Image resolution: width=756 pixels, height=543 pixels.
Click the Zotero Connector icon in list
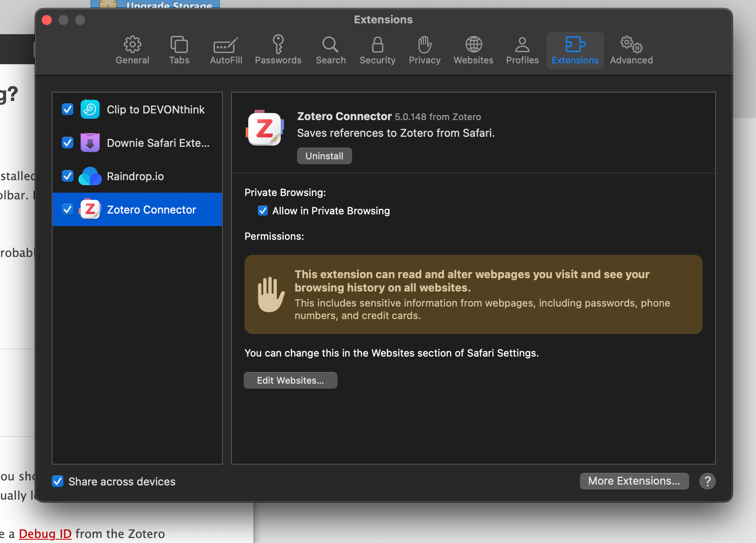(90, 209)
